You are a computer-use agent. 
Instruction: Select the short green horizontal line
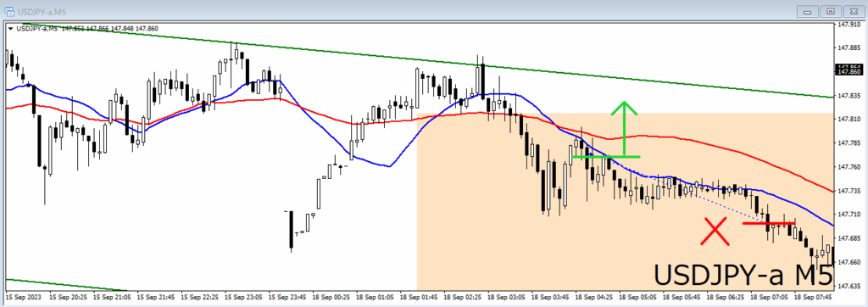606,157
